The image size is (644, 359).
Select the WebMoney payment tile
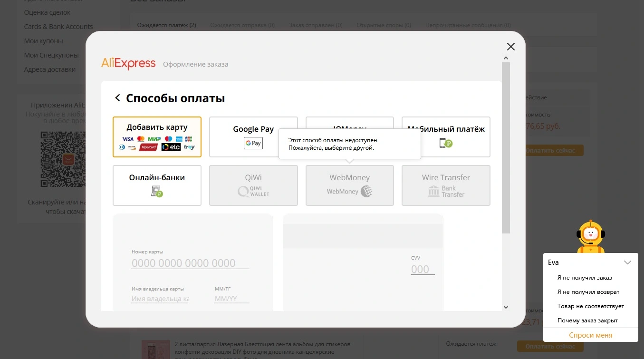pyautogui.click(x=349, y=185)
